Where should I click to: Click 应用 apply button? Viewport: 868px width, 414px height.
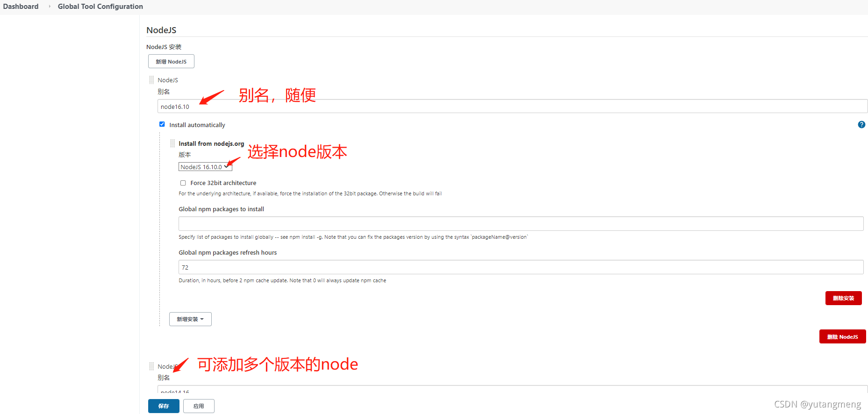coord(199,406)
